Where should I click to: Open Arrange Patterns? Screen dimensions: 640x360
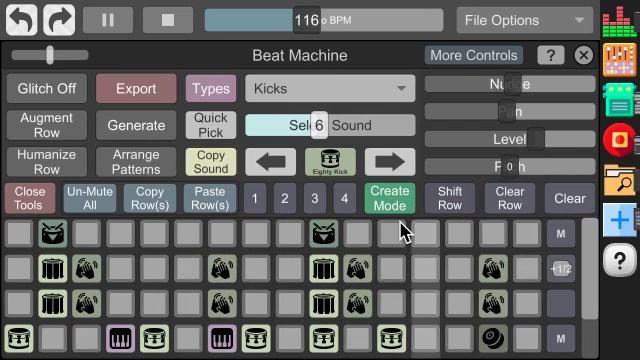pos(136,162)
